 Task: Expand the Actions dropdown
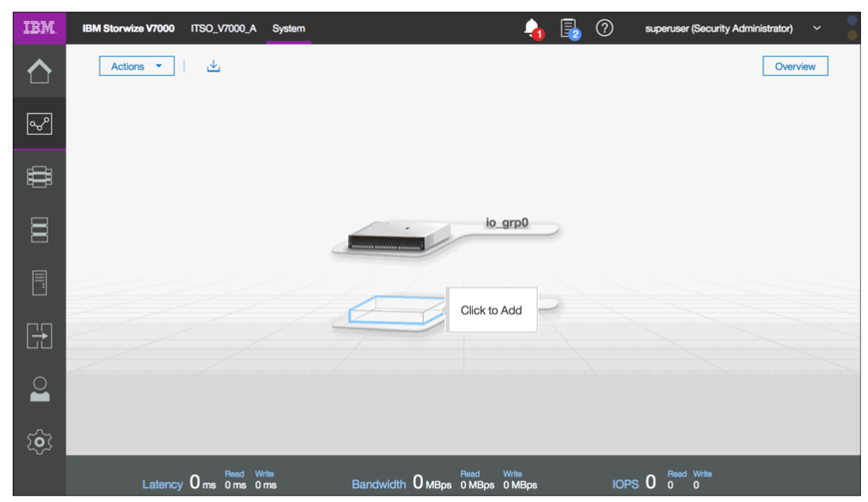[137, 66]
